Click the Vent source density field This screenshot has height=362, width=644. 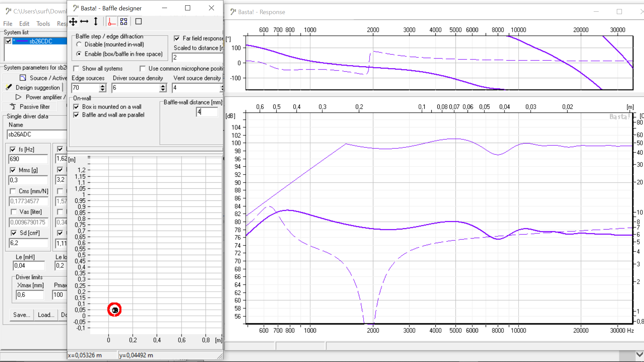coord(196,88)
